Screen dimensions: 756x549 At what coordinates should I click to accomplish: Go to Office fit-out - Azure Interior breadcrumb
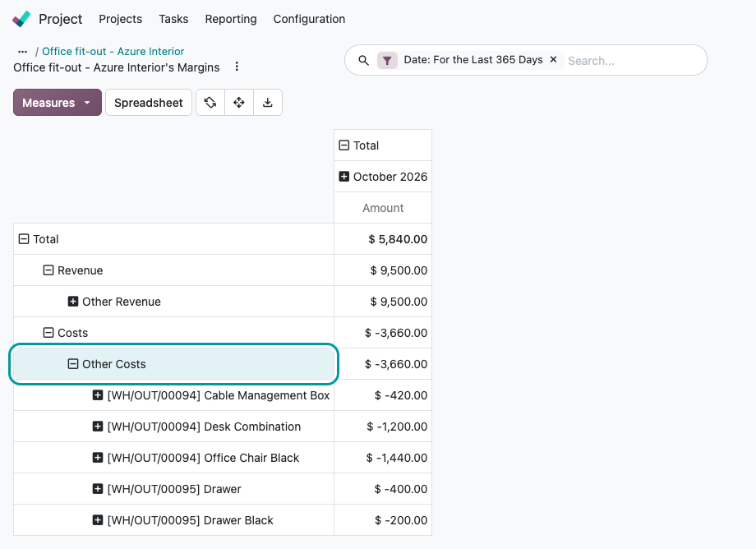click(113, 52)
